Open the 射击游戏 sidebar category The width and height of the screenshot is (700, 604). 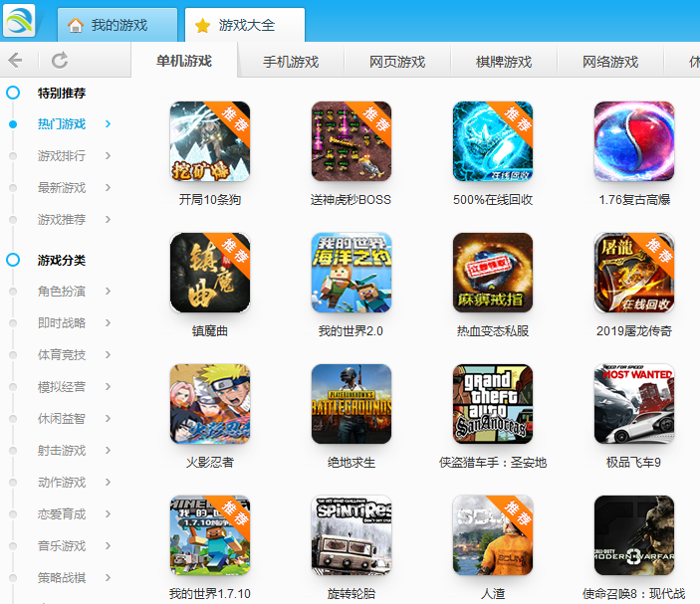[x=62, y=451]
